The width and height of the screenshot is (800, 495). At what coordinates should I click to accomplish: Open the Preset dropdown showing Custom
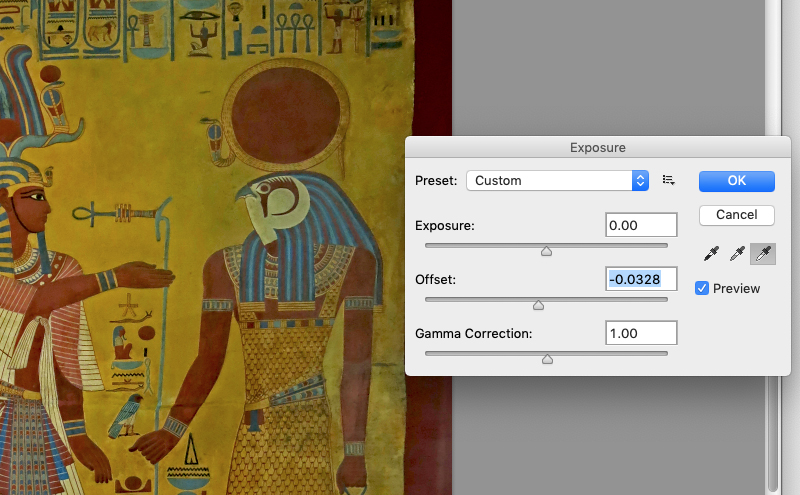[557, 181]
